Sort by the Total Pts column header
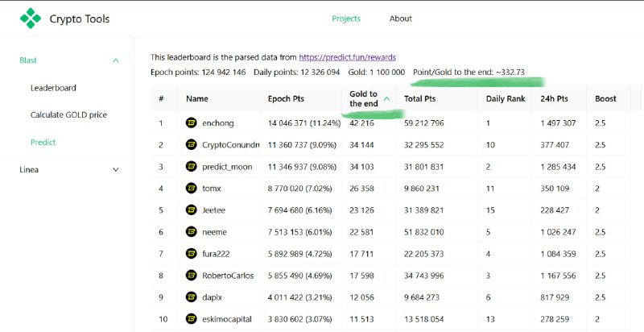Screen dimensions: 644x332 (419, 98)
